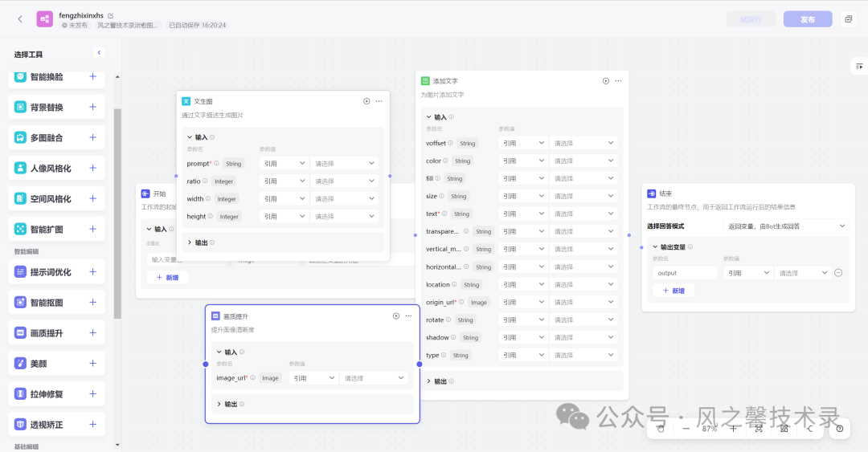Viewport: 868px width, 452px height.
Task: Click 新增 in the 结束 node
Action: (674, 291)
